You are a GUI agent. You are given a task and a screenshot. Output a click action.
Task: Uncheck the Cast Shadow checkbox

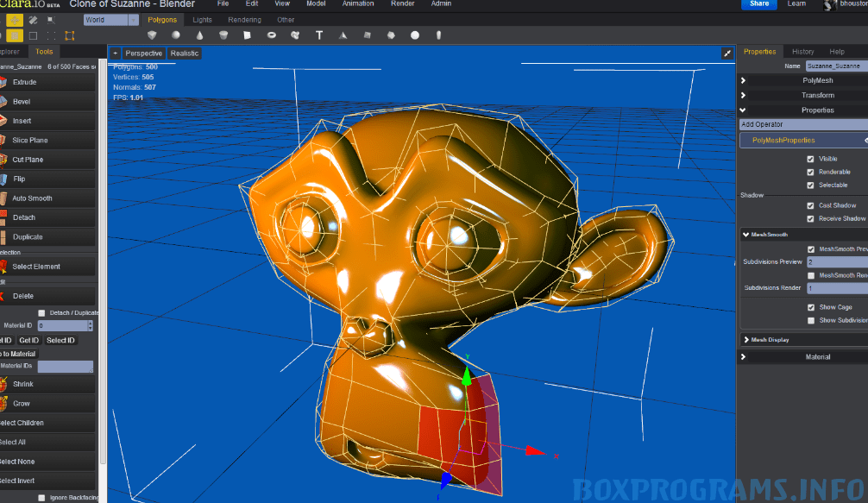810,205
